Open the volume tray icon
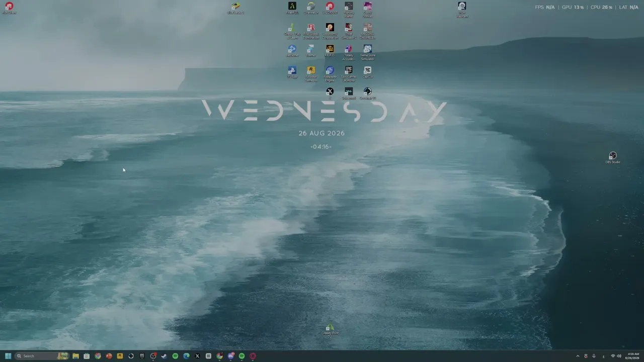 pos(619,356)
